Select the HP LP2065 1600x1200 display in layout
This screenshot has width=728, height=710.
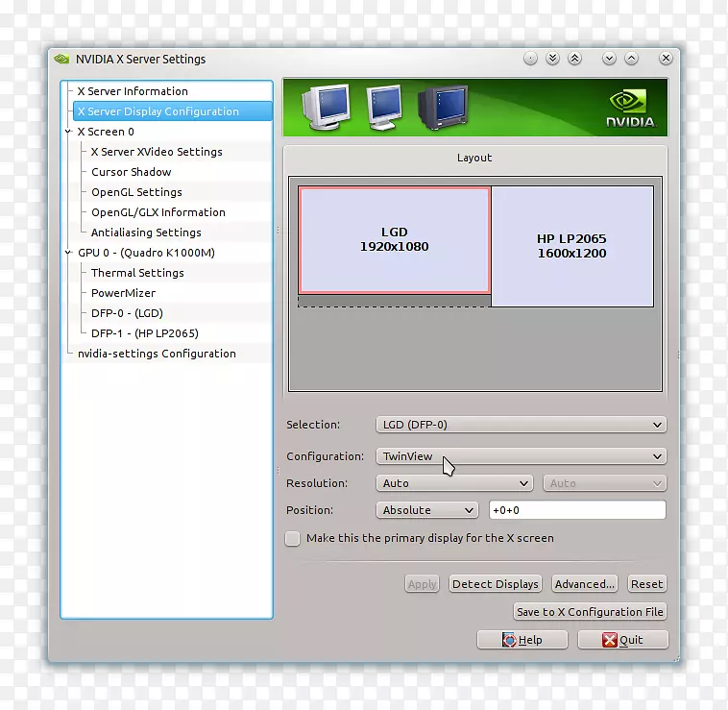572,246
